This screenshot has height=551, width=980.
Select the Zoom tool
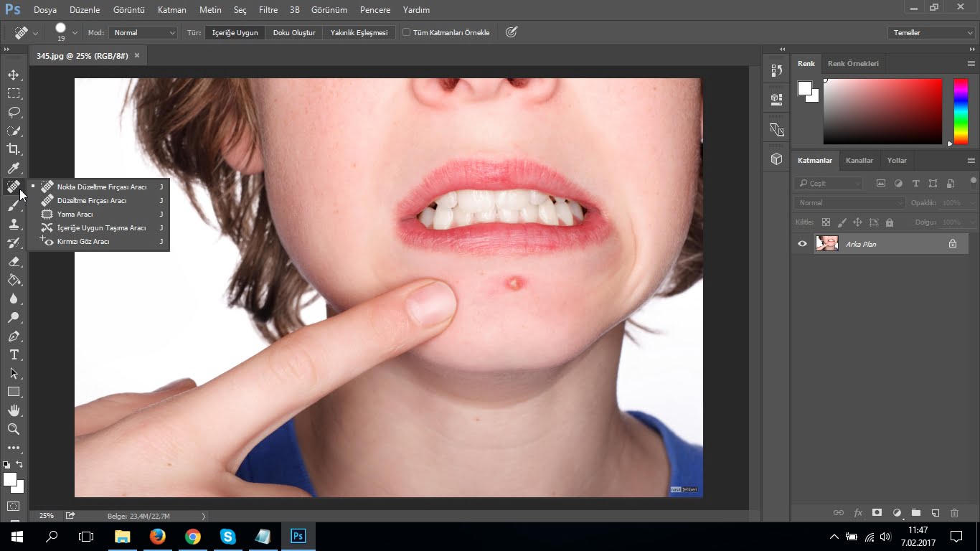pos(13,429)
